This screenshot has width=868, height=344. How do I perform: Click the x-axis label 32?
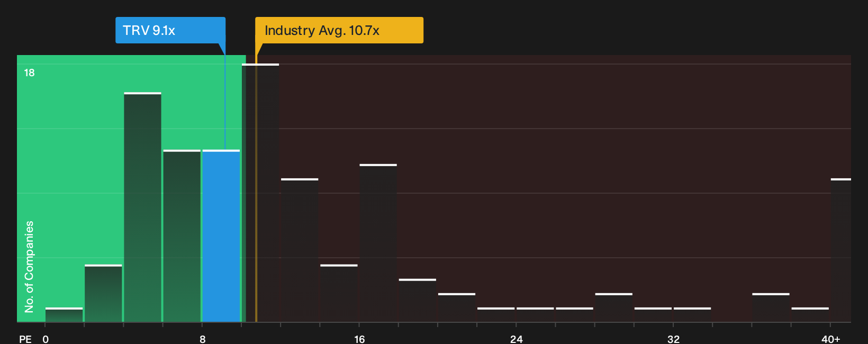coord(673,339)
